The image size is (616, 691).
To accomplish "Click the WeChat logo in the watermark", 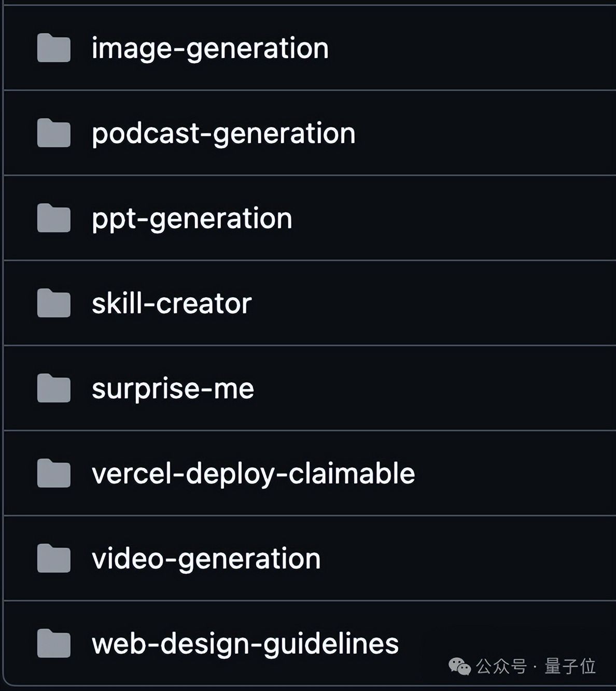I will point(459,667).
